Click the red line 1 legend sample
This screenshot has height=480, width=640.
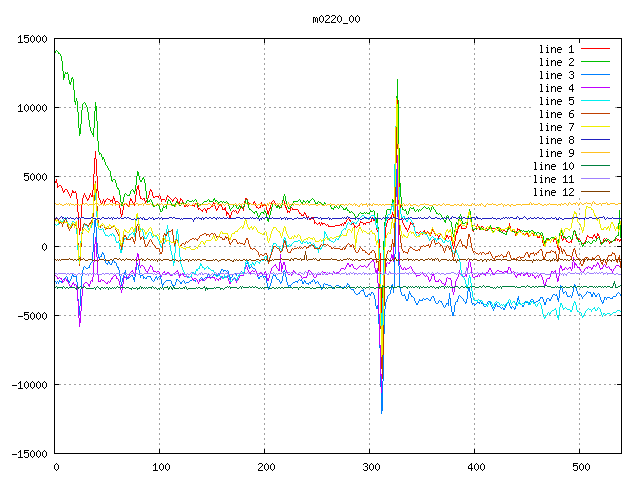pos(595,49)
